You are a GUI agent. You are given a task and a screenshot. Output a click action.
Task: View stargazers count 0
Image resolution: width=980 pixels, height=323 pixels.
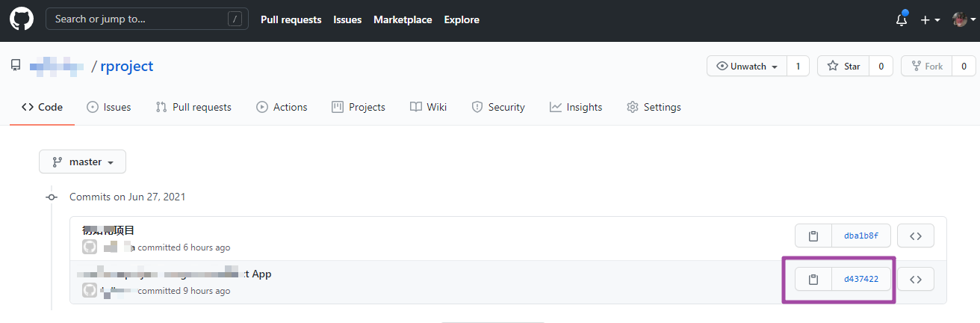881,66
